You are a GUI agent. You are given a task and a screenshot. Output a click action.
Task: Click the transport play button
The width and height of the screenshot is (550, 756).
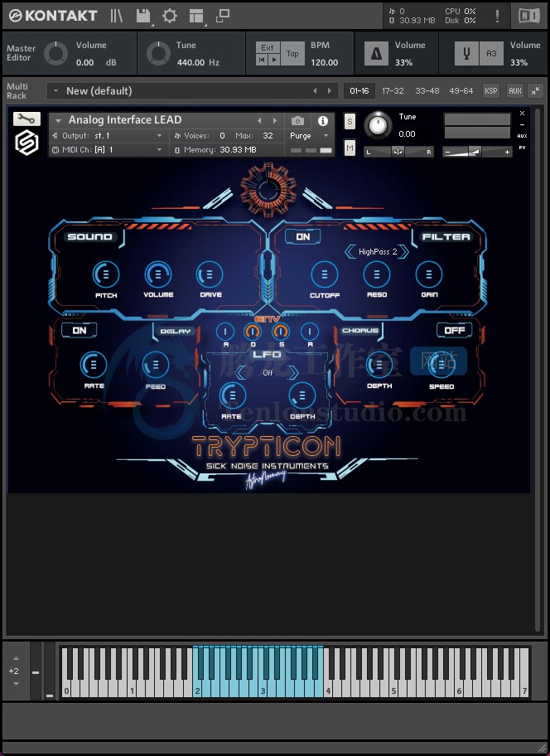click(274, 60)
